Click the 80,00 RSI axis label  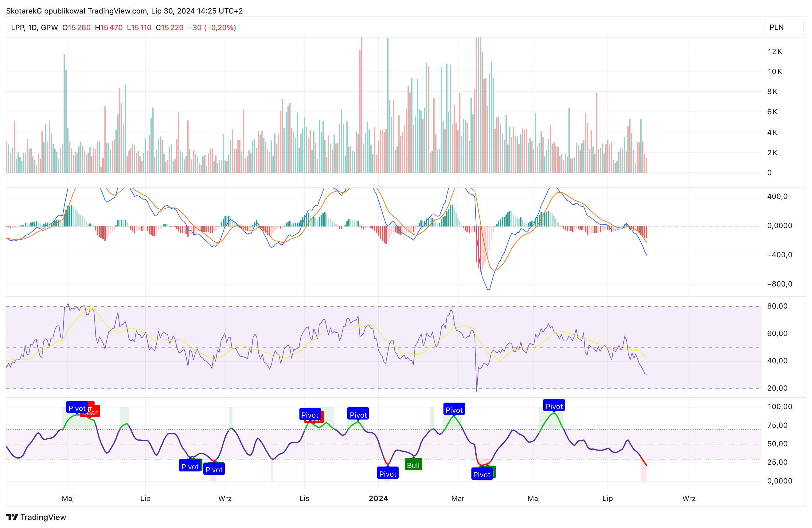[x=777, y=306]
